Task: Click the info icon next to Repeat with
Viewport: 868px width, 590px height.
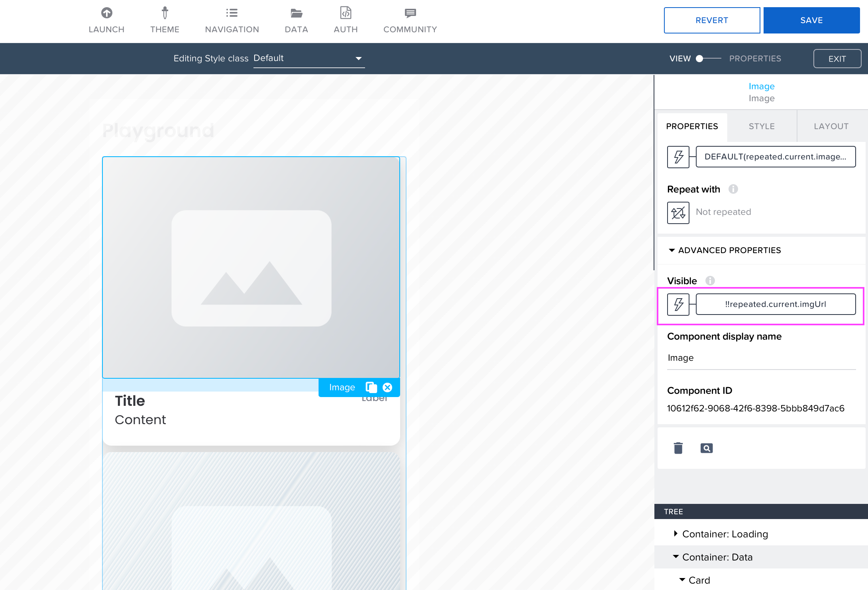Action: [733, 189]
